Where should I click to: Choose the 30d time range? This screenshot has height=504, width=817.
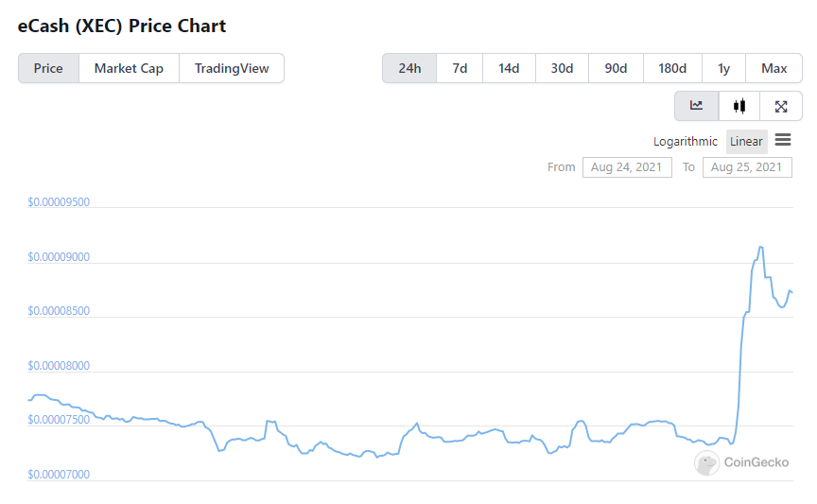tap(562, 68)
